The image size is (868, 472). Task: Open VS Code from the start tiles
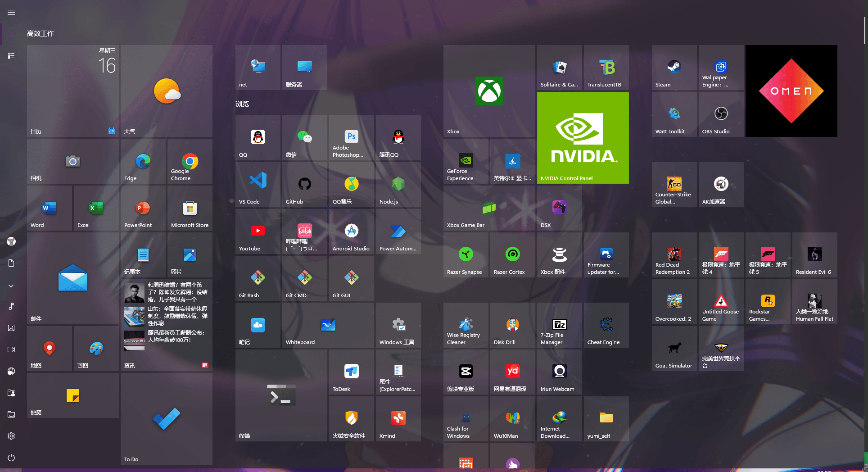click(258, 184)
